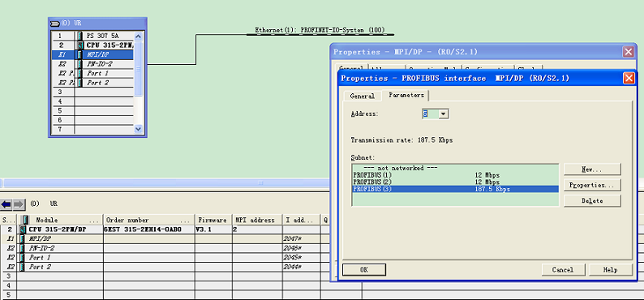Click the MPI/DP interface icon in the rack

point(79,54)
